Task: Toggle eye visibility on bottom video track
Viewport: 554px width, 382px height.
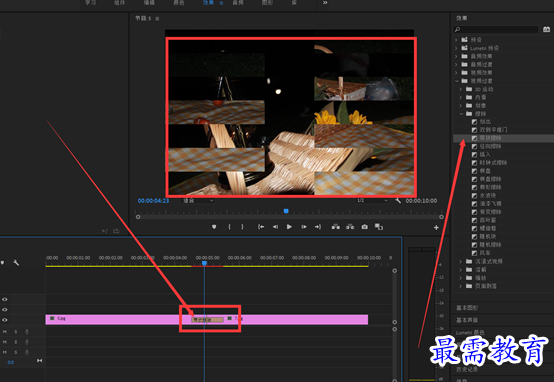Action: [5, 320]
